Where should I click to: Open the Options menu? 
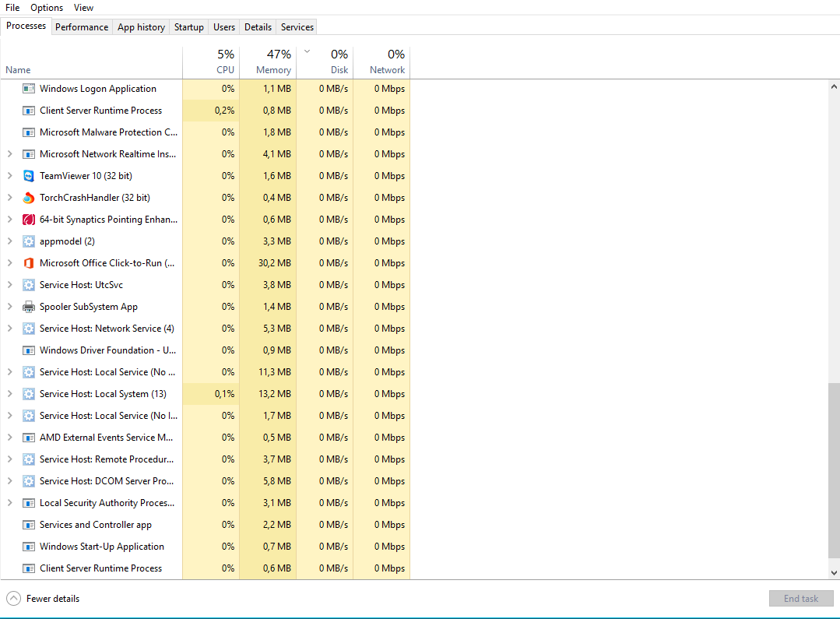click(47, 8)
